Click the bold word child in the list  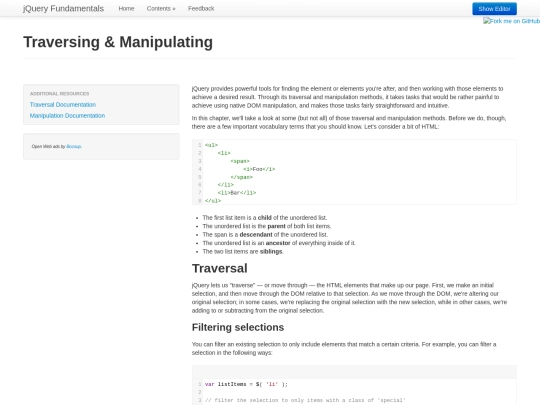click(264, 218)
